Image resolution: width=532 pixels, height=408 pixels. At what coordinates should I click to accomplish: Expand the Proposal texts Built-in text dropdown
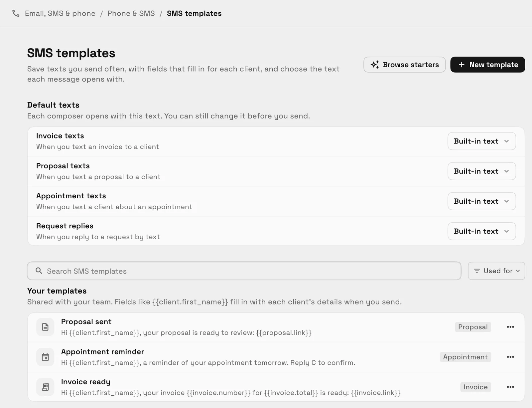pos(481,171)
